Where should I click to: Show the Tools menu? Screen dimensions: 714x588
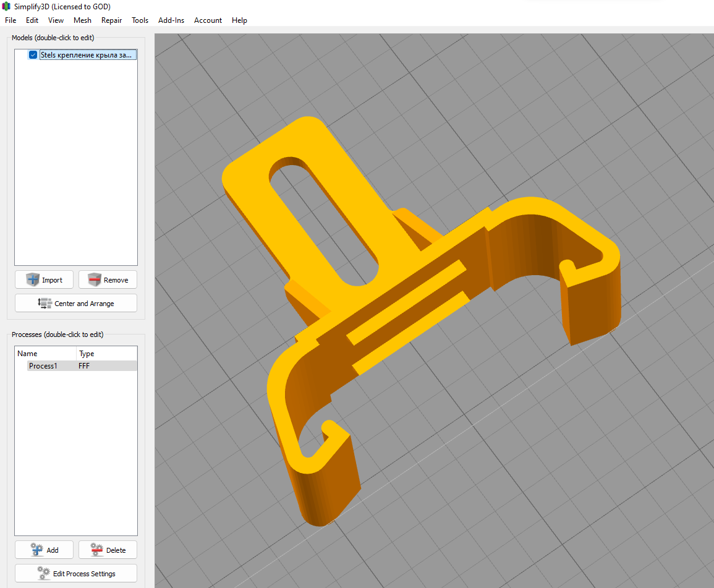(140, 20)
